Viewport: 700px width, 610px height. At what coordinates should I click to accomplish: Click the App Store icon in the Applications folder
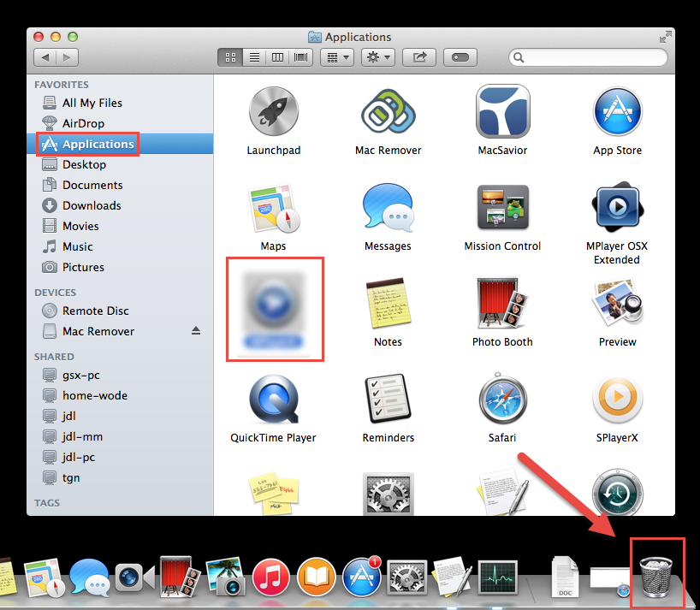click(617, 111)
